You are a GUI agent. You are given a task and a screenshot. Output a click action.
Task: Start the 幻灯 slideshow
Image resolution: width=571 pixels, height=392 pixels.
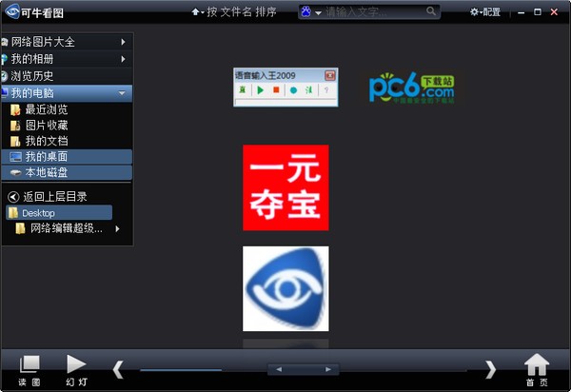(76, 370)
